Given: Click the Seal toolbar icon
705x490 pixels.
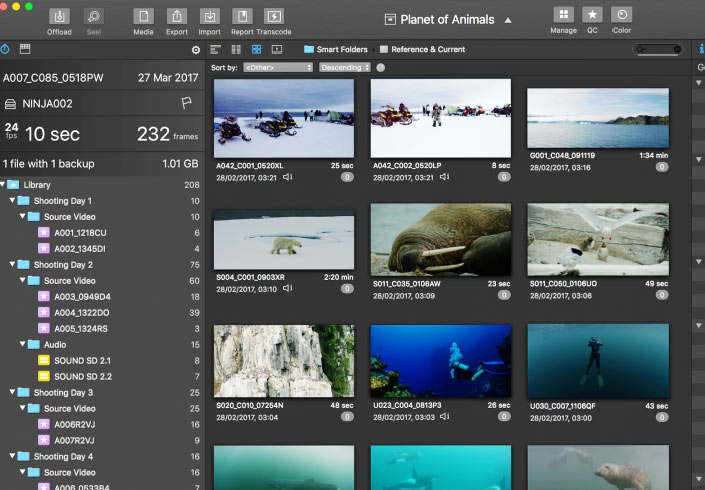Looking at the screenshot, I should coord(94,17).
